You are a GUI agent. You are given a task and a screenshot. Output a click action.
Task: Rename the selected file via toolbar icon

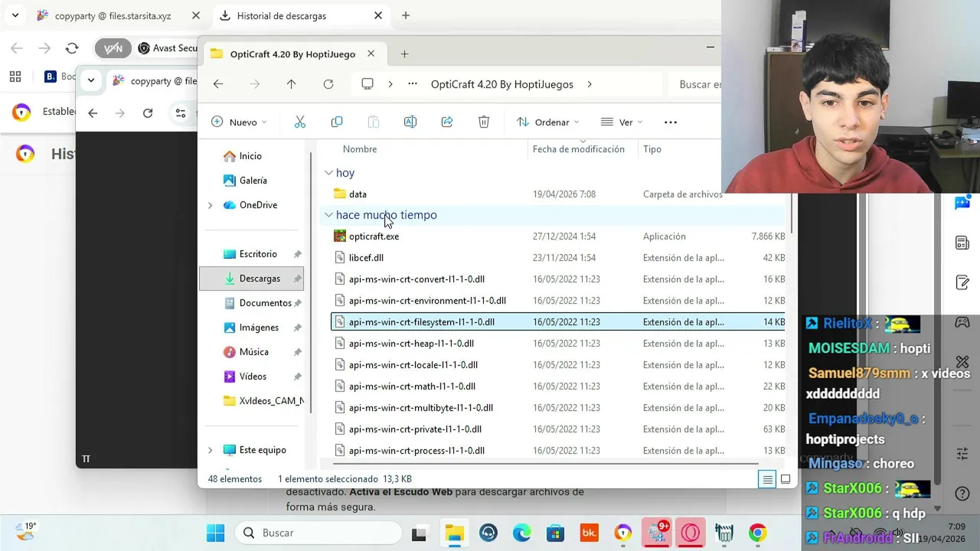410,122
